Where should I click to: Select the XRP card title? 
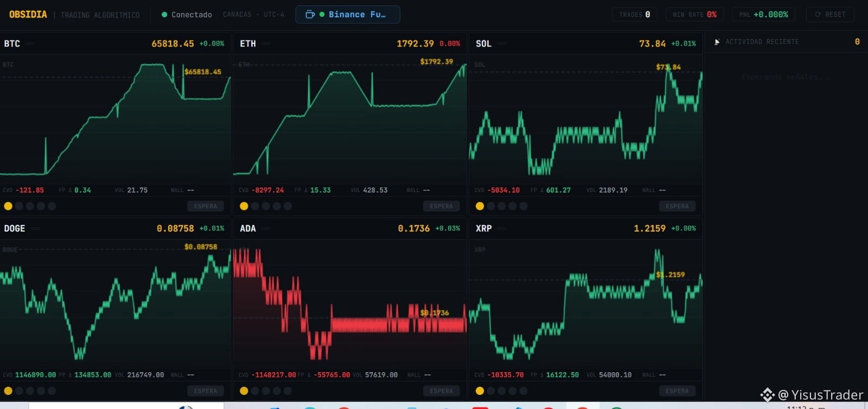(x=483, y=228)
